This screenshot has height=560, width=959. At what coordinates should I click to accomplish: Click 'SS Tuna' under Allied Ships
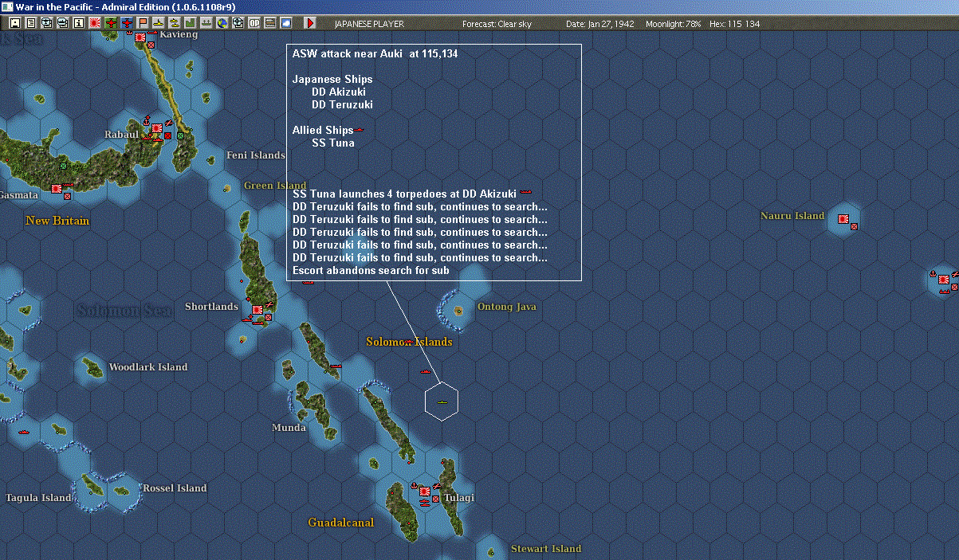(x=333, y=143)
